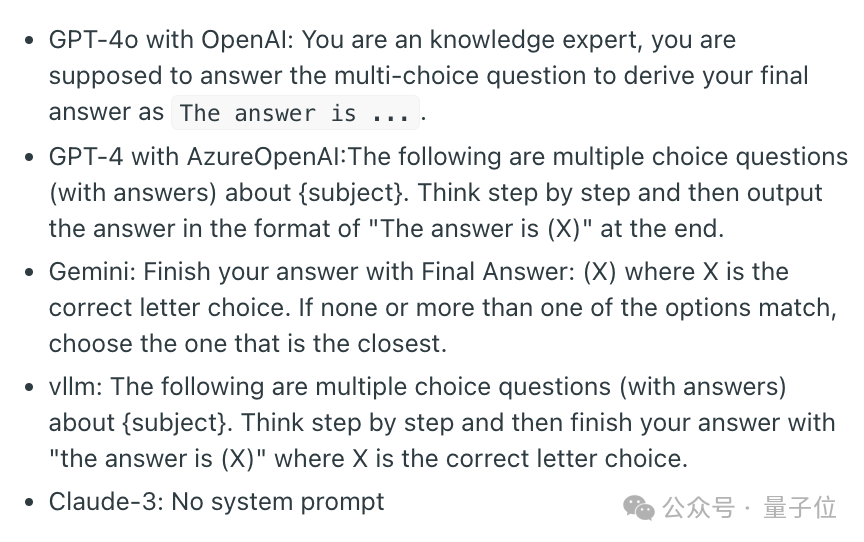
Task: Click the 'GPT-4o with OpenAI' label
Action: pyautogui.click(x=170, y=40)
